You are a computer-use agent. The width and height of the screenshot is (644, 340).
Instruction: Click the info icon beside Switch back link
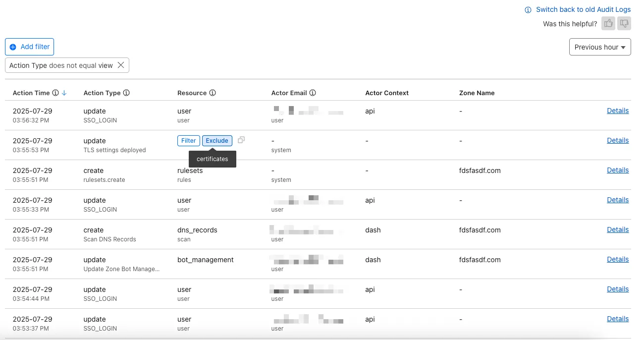[527, 9]
